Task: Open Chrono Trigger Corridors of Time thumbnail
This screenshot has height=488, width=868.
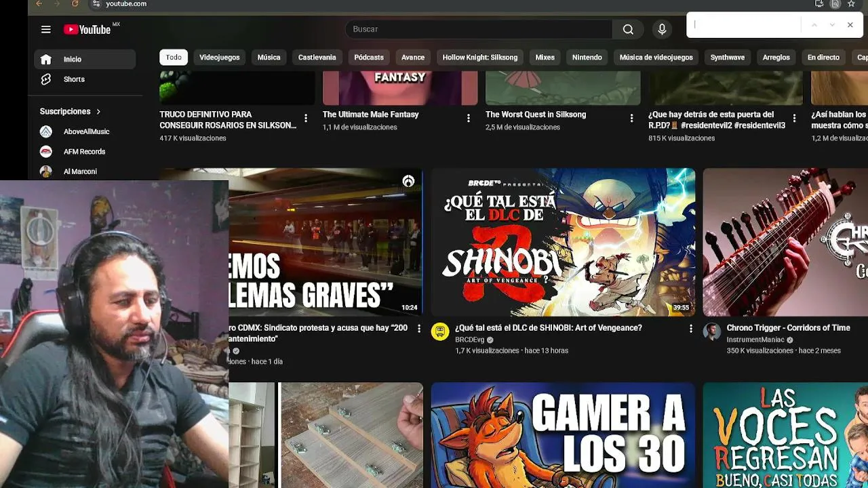Action: (x=785, y=242)
